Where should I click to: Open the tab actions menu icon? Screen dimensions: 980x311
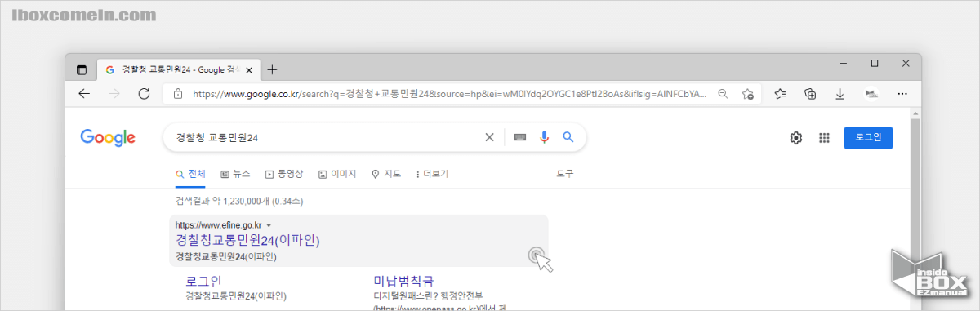coord(82,70)
